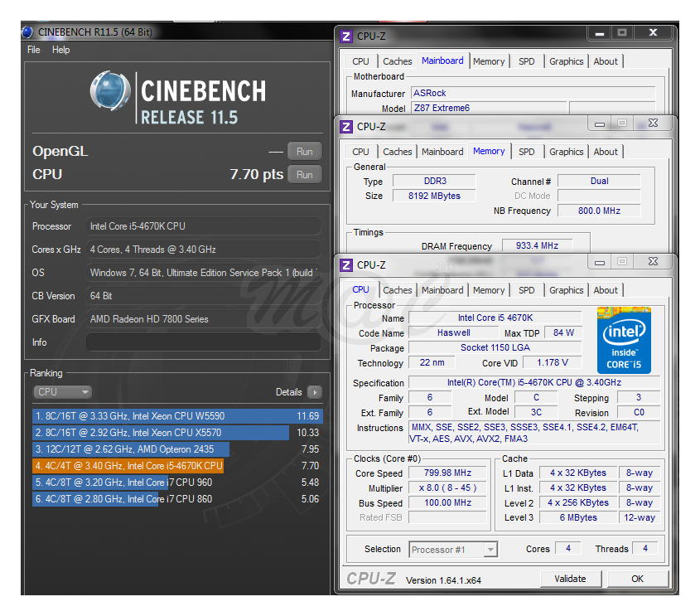Expand the ranking Details arrow
Viewport: 700px width, 616px height.
[x=314, y=392]
